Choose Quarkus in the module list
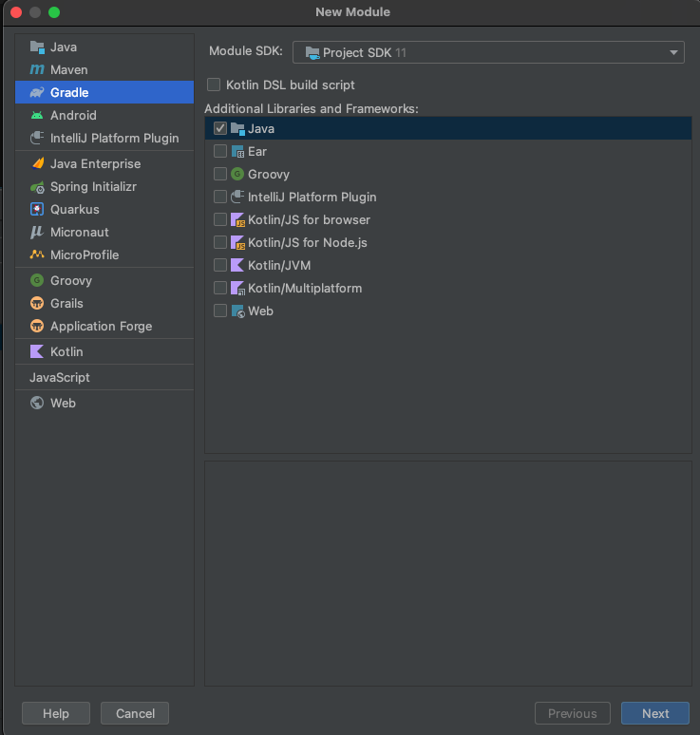 104,209
